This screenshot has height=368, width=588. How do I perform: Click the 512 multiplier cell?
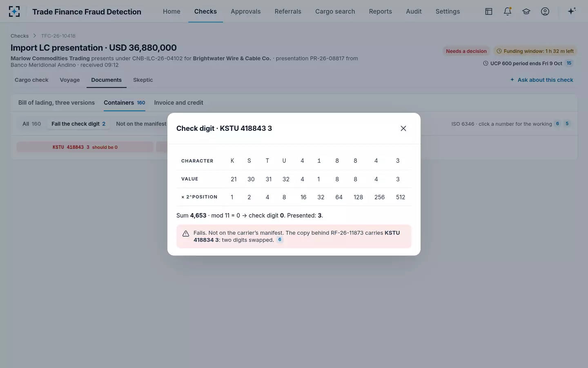click(x=401, y=197)
